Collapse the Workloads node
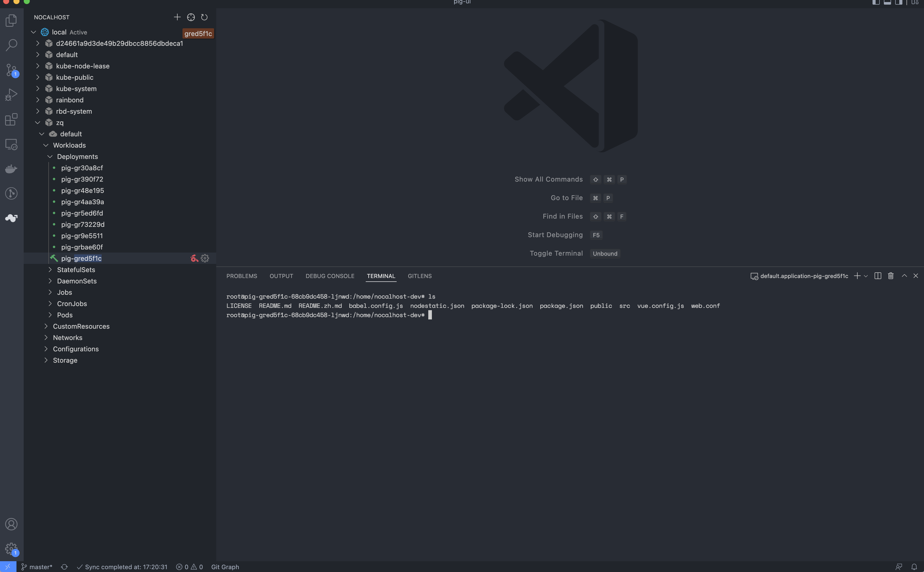 (46, 145)
